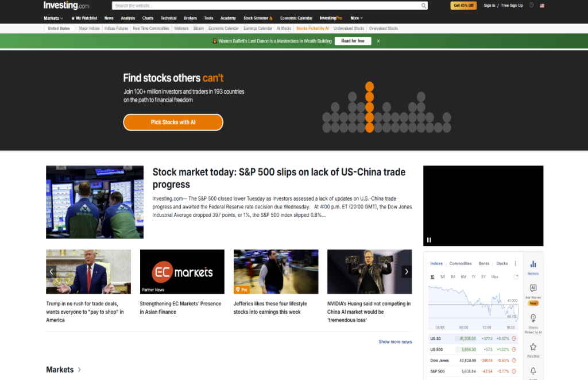The height and width of the screenshot is (380, 588).
Task: Select the Stocks tab in market widget
Action: [x=502, y=264]
